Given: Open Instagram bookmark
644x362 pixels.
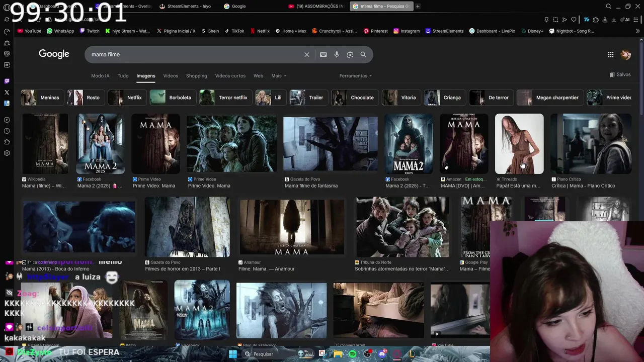Looking at the screenshot, I should [x=407, y=31].
